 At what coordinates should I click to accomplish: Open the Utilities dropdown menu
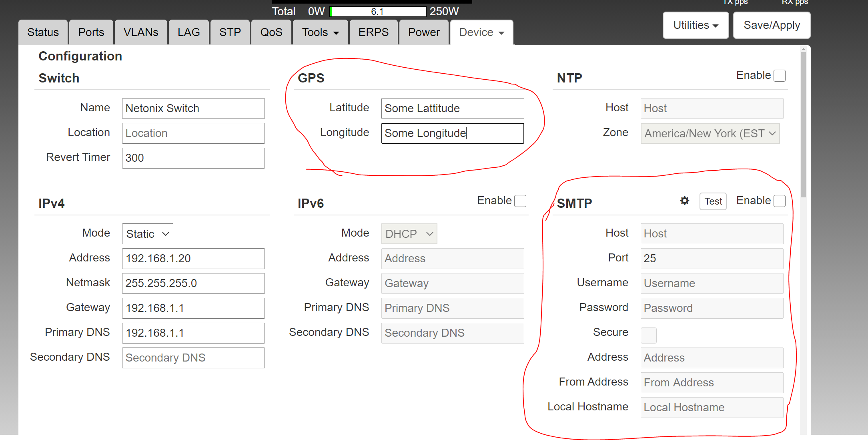pos(695,25)
